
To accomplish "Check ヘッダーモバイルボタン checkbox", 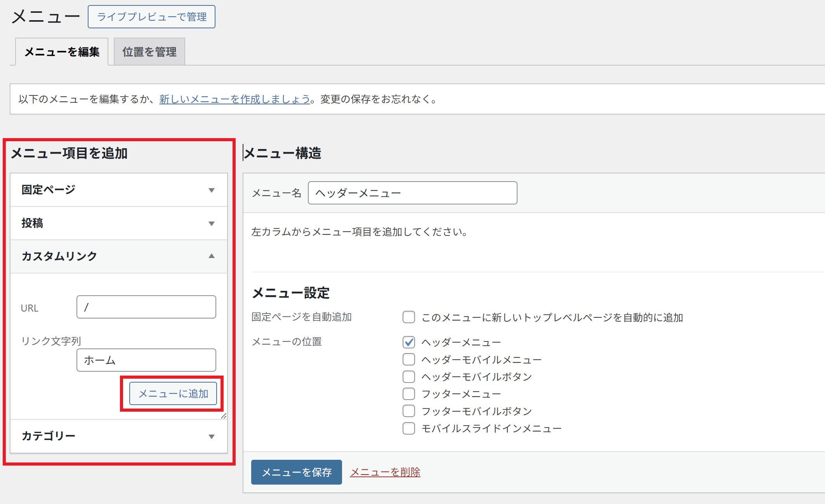I will pos(408,377).
